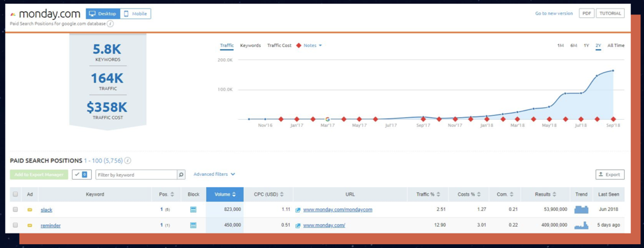The image size is (644, 248).
Task: Set chart range to 2Y
Action: coord(598,46)
